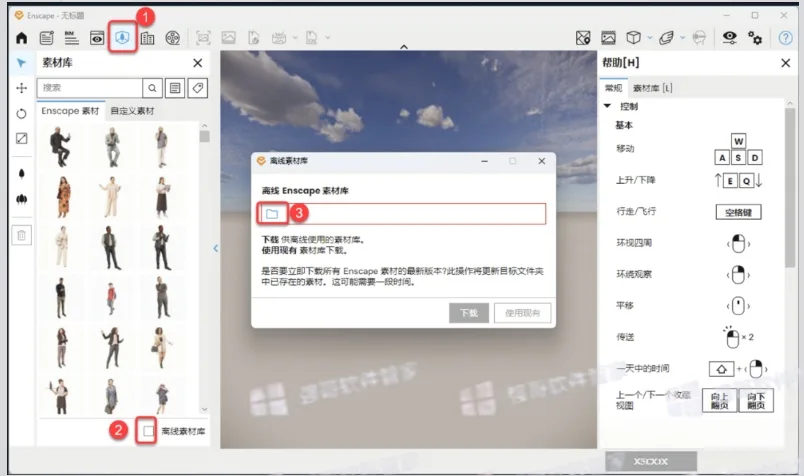Select the multi-asset placement tool
The image size is (804, 476).
pyautogui.click(x=22, y=199)
